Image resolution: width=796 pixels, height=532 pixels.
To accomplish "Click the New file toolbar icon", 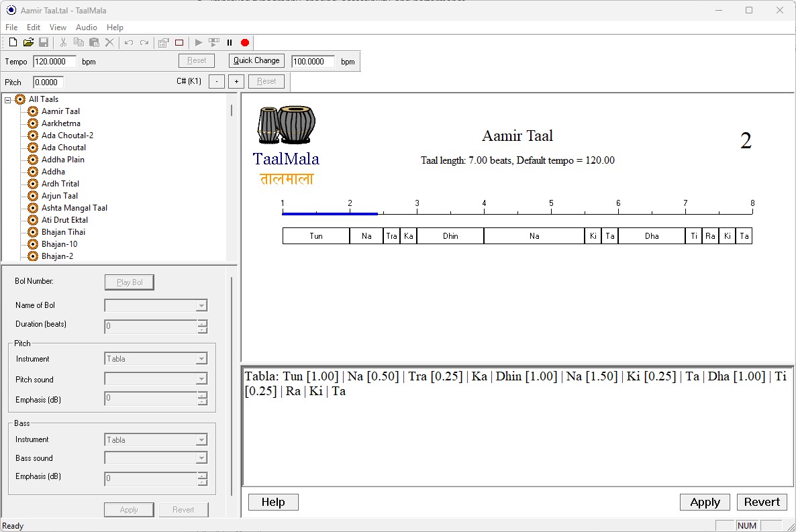I will click(13, 43).
